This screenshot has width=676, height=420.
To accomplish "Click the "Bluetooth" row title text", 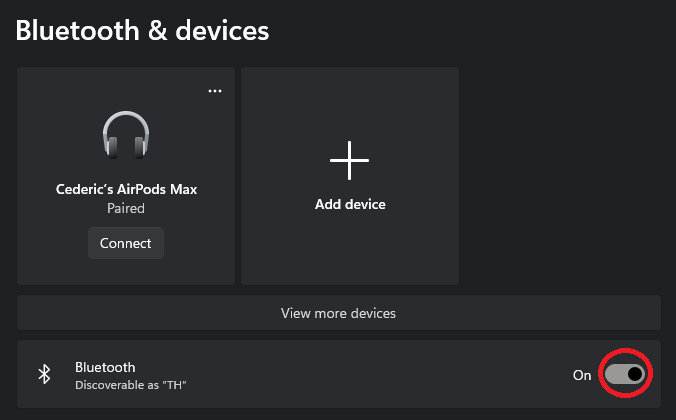I will pyautogui.click(x=105, y=367).
